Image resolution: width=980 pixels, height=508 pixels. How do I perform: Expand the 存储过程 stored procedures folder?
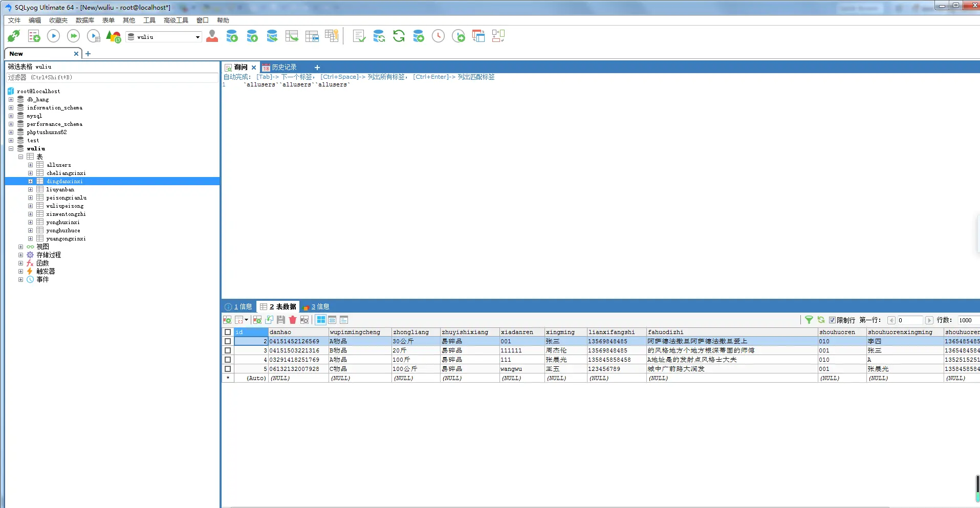tap(20, 255)
